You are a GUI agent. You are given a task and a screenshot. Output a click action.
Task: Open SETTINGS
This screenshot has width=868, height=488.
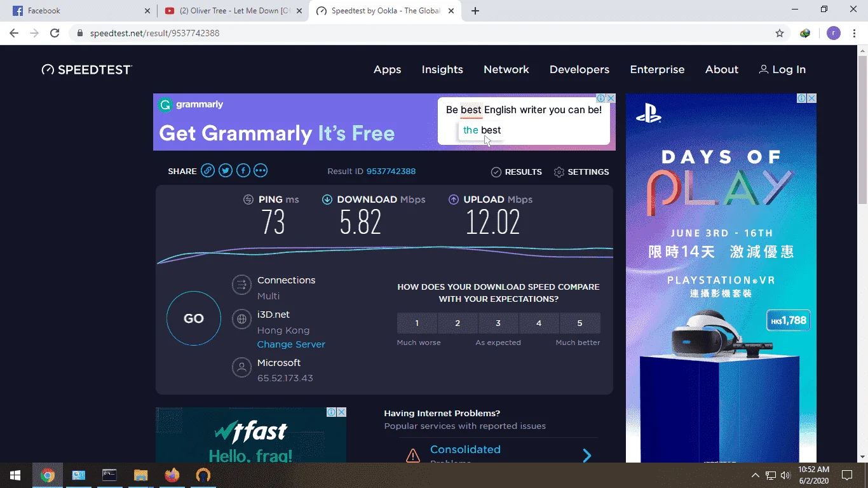tap(581, 172)
